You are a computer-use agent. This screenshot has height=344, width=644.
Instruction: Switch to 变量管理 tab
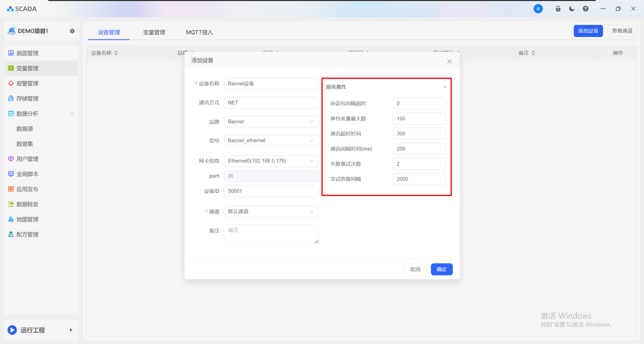pos(154,33)
